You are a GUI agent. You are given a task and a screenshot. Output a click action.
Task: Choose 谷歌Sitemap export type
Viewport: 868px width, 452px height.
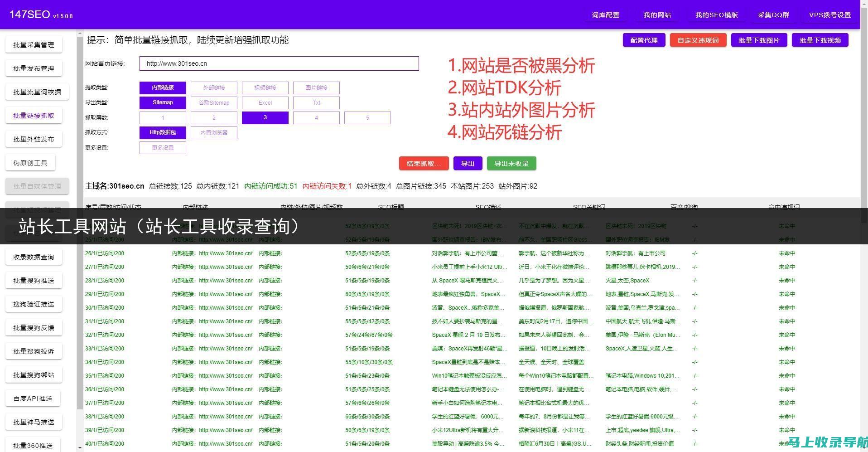214,102
